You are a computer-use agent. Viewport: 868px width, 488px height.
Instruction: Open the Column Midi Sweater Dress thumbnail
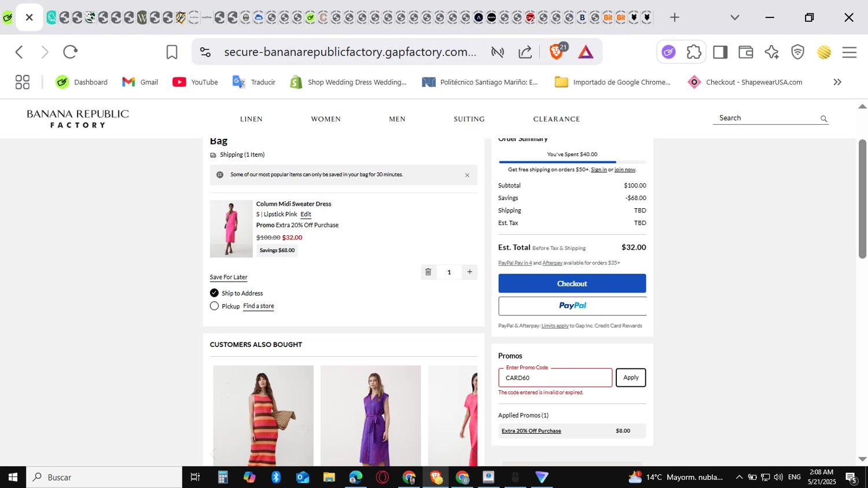pos(231,229)
